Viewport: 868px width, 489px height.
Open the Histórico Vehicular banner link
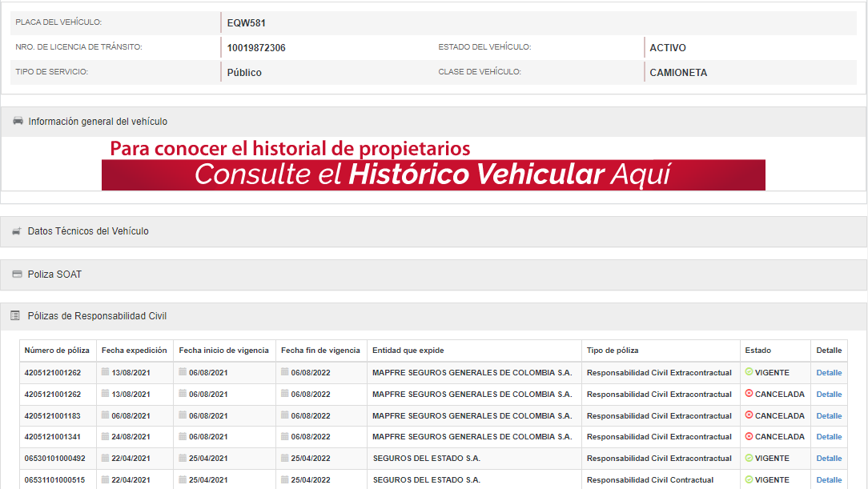433,174
